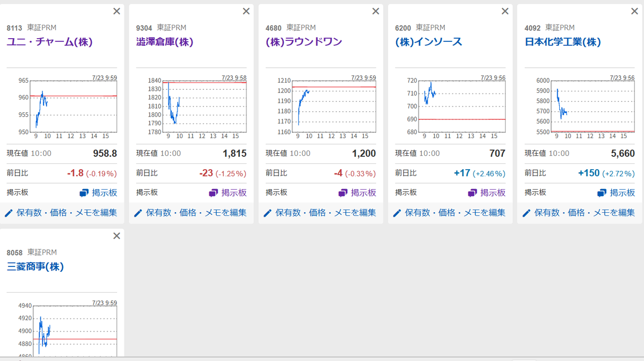Edit holdings memo for ユニ・チャーム
Image resolution: width=644 pixels, height=361 pixels.
pos(61,213)
